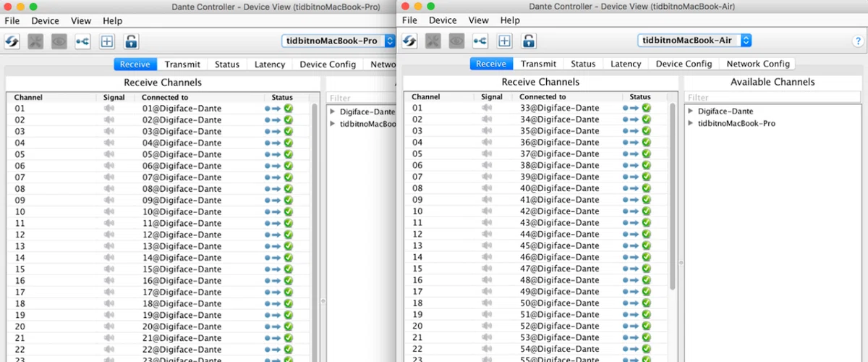
Task: Open View menu in MacBook-Pro window
Action: [x=81, y=21]
